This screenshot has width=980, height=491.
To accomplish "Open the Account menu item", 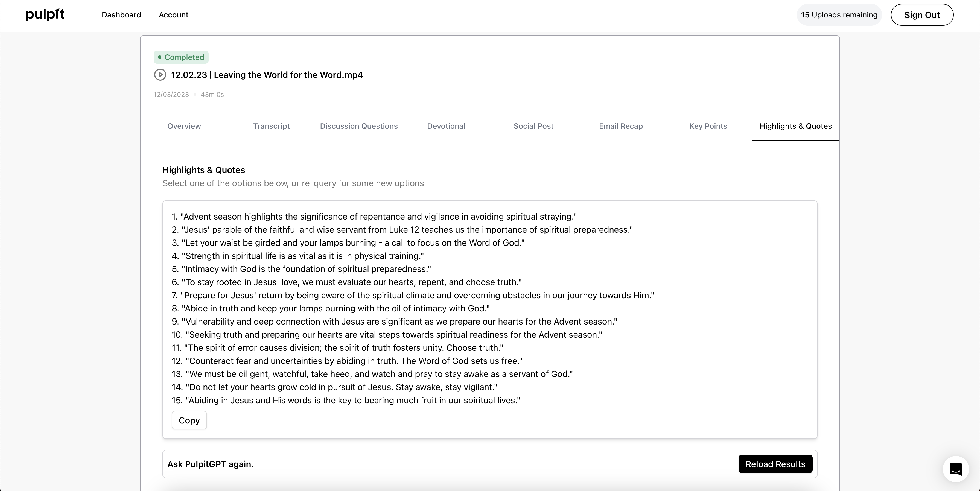I will click(173, 15).
